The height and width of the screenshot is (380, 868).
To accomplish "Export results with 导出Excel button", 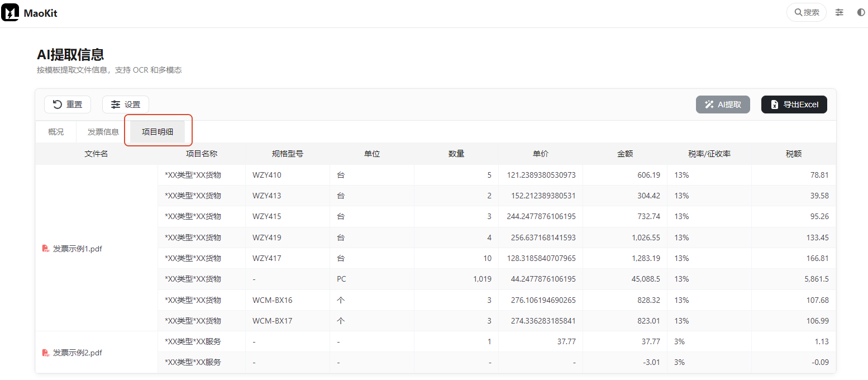I will pos(794,104).
